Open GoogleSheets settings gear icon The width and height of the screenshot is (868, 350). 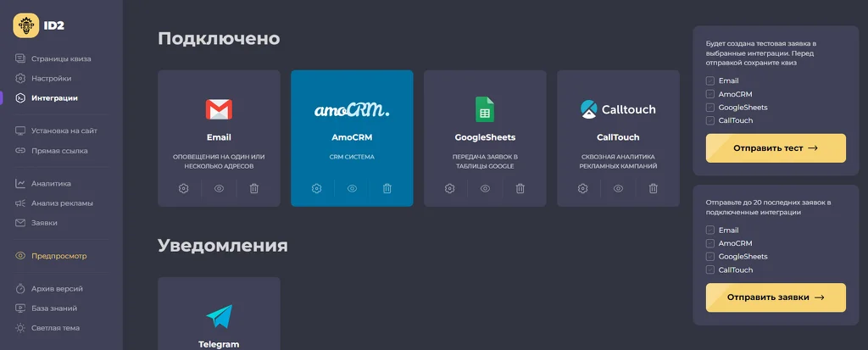tap(449, 188)
